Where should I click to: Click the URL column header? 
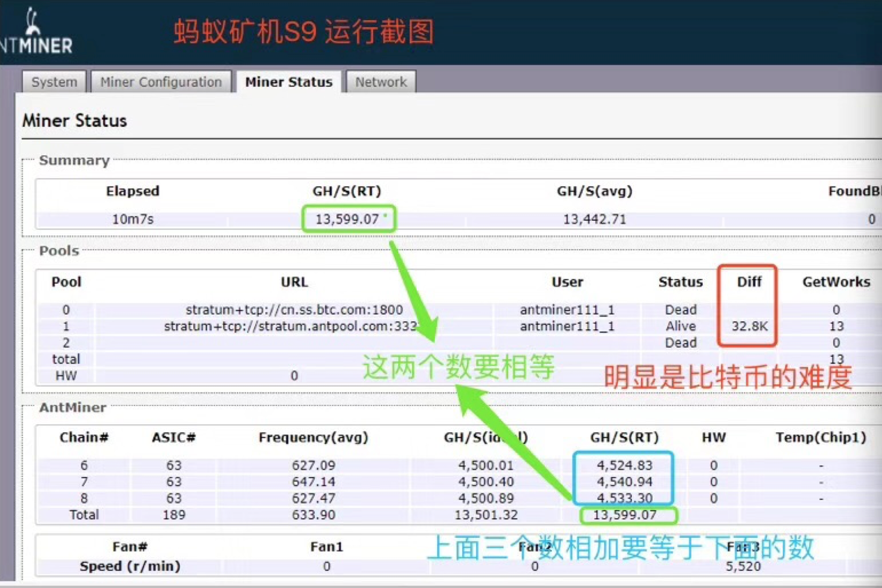coord(294,282)
